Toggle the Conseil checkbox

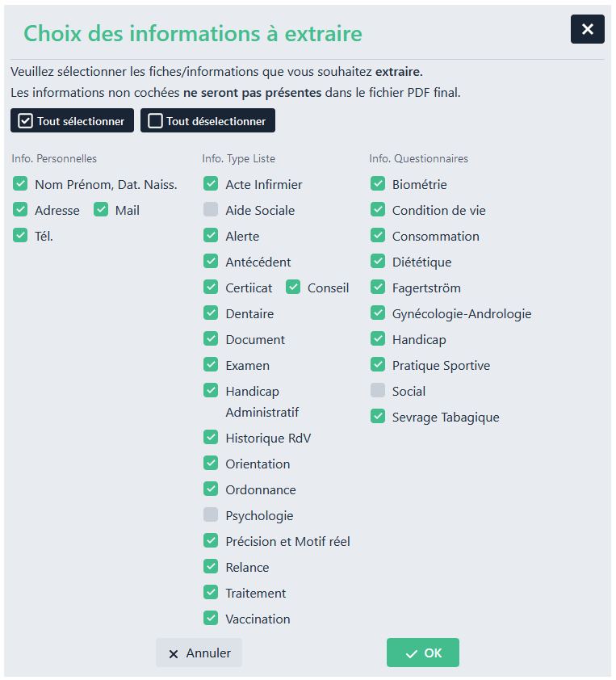coord(293,288)
